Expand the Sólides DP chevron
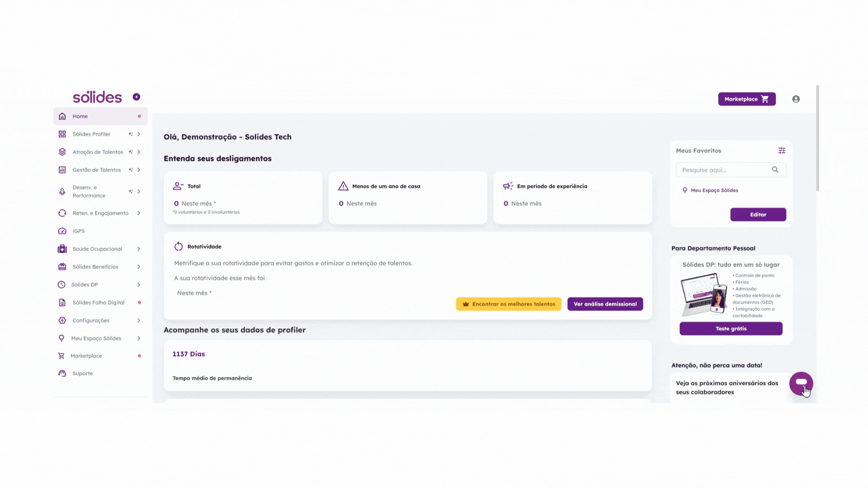This screenshot has width=868, height=488. (x=139, y=285)
